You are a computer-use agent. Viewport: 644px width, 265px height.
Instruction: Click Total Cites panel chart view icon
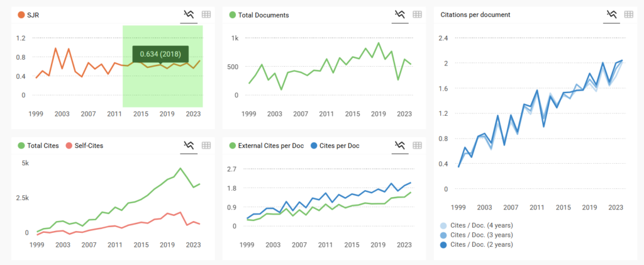point(188,145)
